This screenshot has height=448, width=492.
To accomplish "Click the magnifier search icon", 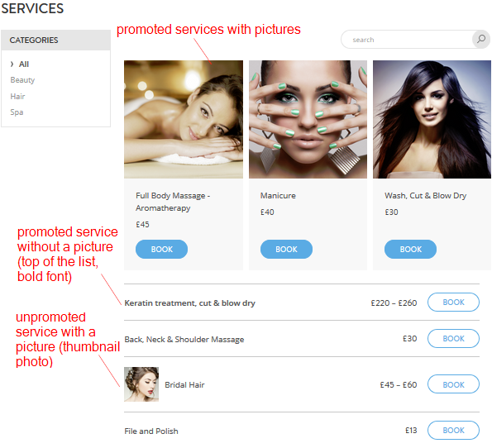I will (x=481, y=39).
